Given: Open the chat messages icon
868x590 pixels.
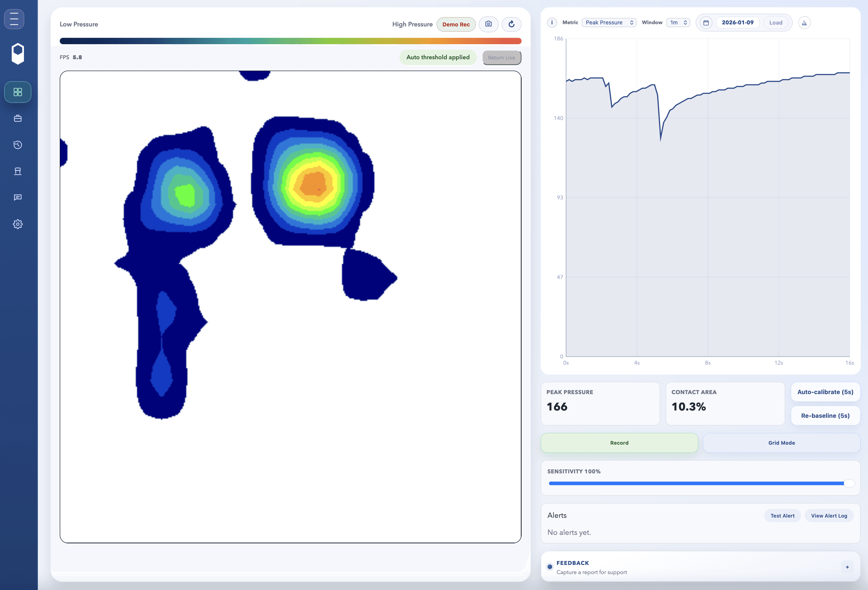Looking at the screenshot, I should click(18, 198).
